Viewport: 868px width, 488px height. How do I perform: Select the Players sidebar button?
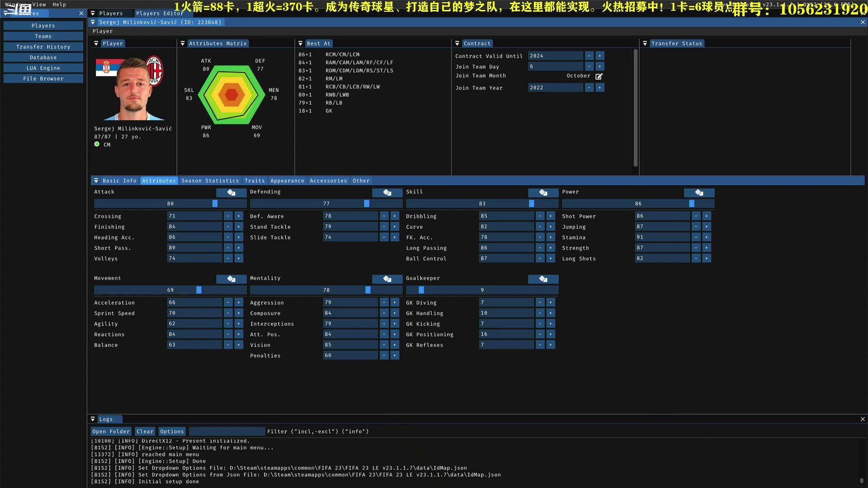pyautogui.click(x=43, y=26)
